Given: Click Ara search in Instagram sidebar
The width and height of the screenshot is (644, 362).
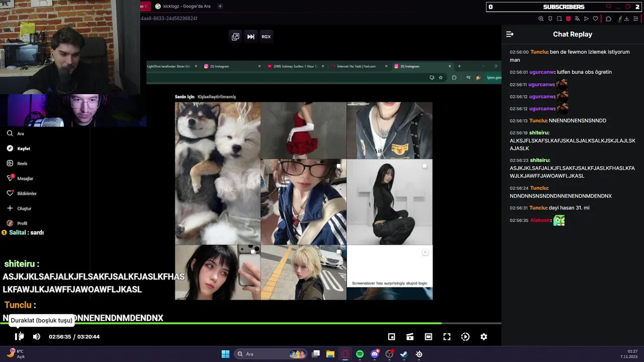Looking at the screenshot, I should coord(15,134).
